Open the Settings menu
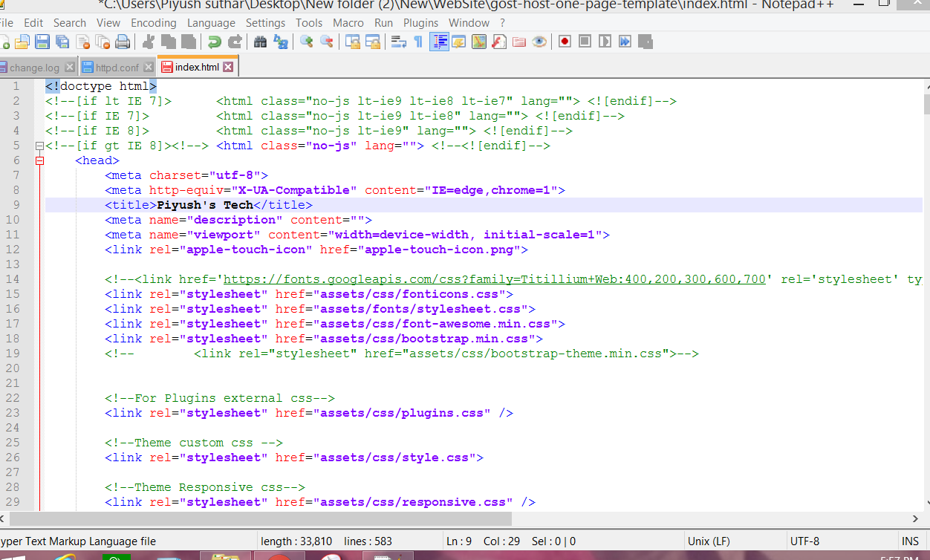This screenshot has width=930, height=560. click(266, 23)
